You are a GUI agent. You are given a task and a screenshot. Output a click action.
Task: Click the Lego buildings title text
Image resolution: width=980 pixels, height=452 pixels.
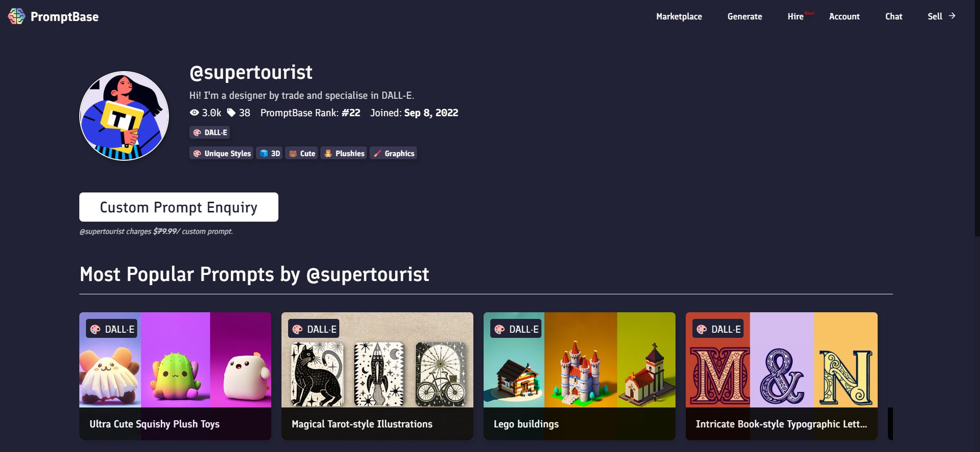click(526, 424)
